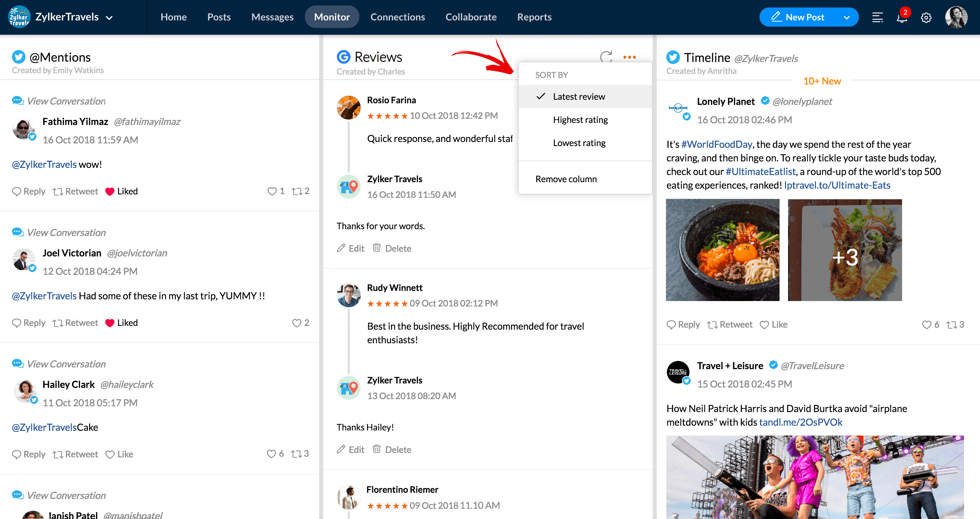
Task: Reply to Fathima Yilmaz's mention
Action: click(x=29, y=191)
